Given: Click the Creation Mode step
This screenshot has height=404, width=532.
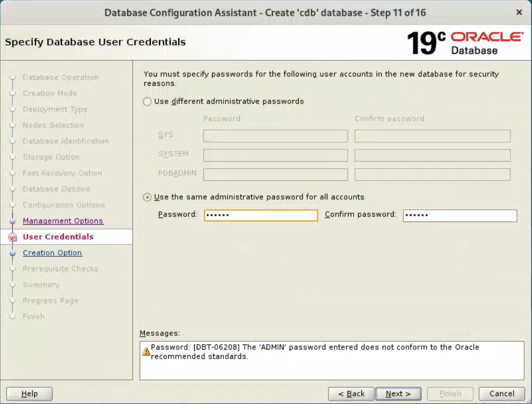Looking at the screenshot, I should click(50, 93).
